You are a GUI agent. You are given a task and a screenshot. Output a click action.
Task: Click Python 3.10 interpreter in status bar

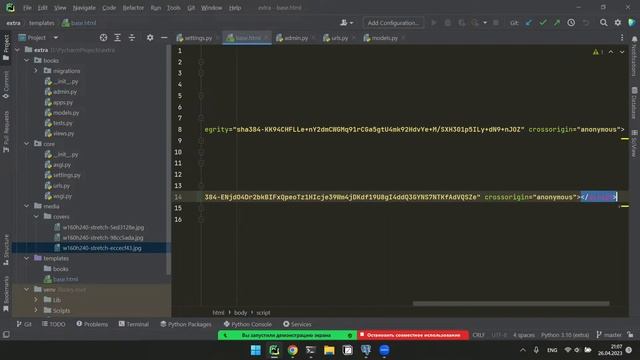pos(565,335)
